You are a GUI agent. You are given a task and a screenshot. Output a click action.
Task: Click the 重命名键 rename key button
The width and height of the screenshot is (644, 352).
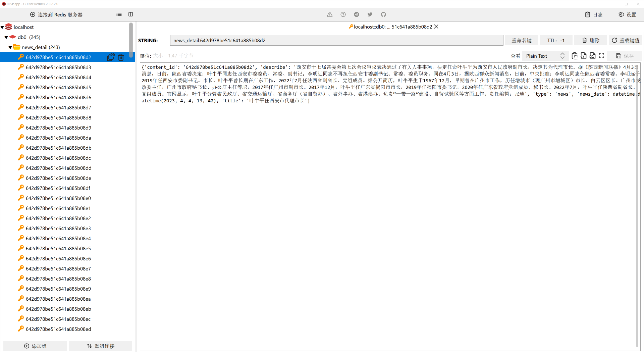pyautogui.click(x=522, y=41)
